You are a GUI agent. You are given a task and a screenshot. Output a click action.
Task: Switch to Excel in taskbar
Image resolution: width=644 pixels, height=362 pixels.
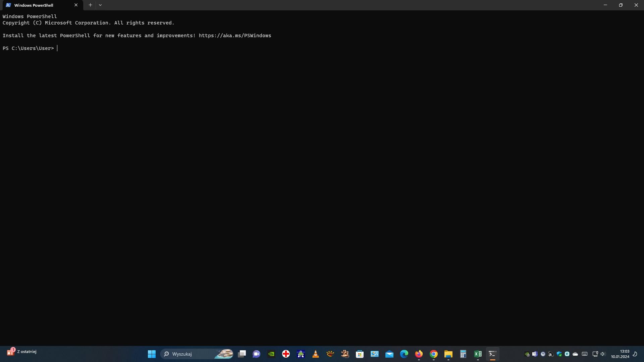[478, 354]
